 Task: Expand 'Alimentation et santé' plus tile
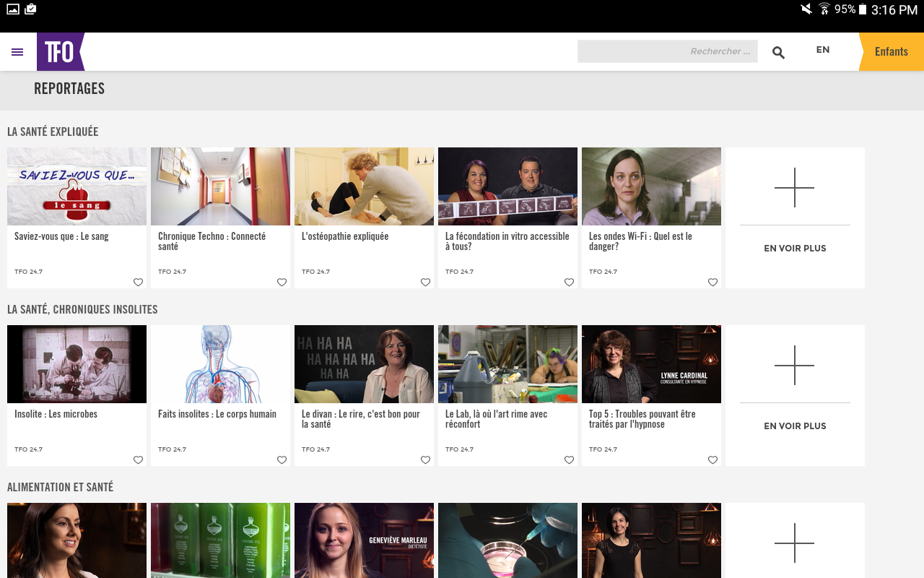click(x=795, y=542)
